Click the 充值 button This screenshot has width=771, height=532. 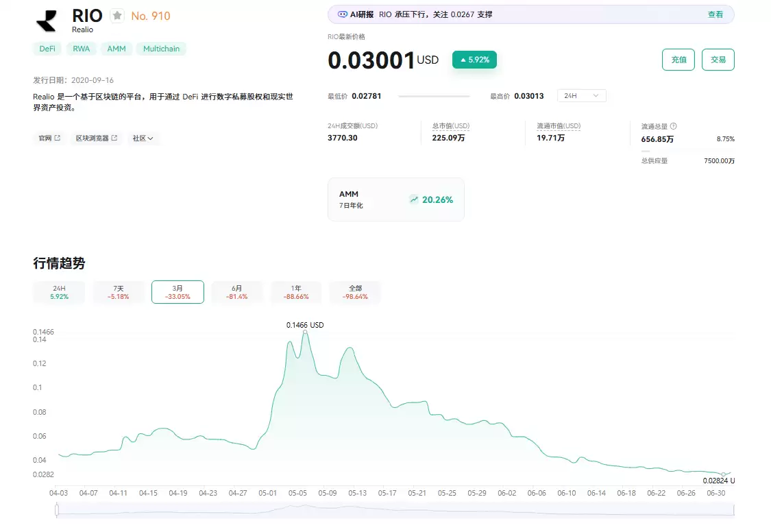pyautogui.click(x=678, y=60)
